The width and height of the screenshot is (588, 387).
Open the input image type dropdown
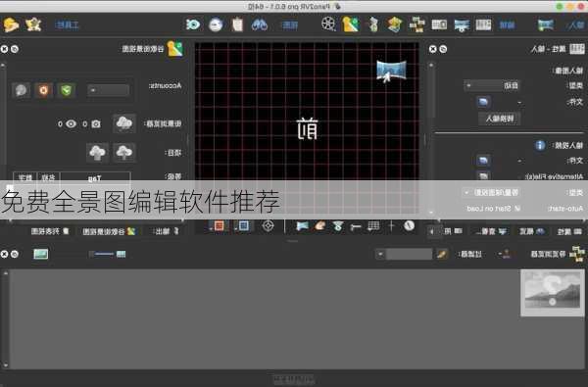(492, 86)
